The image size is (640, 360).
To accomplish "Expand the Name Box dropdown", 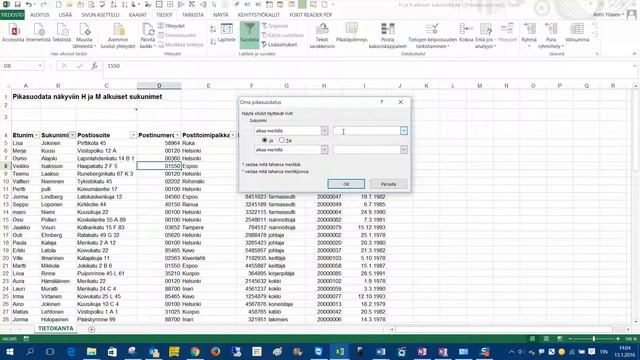I will 40,66.
